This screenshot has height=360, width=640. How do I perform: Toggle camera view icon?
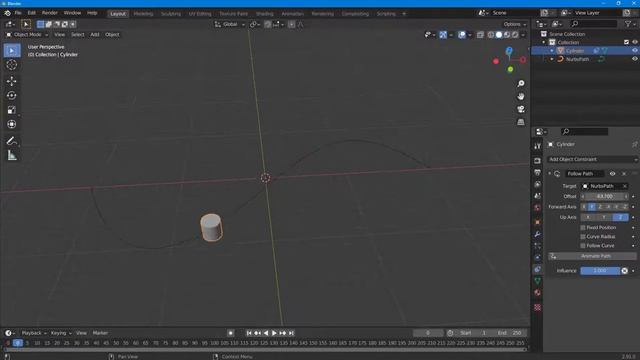[521, 109]
